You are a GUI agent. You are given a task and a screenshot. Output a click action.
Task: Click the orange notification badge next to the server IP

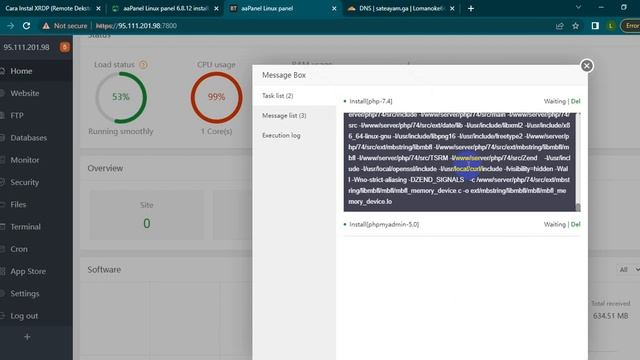pyautogui.click(x=64, y=47)
